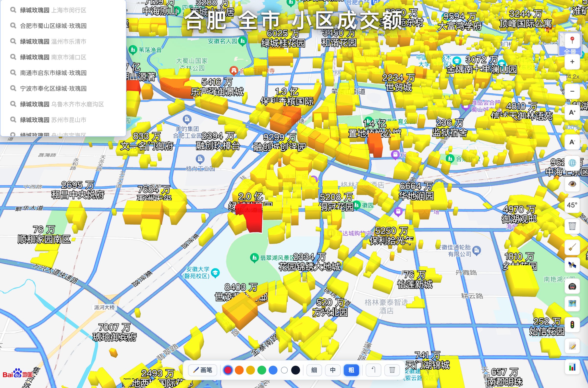
Task: Click the 保利香槟国际 1.3 亿 label
Action: (287, 97)
